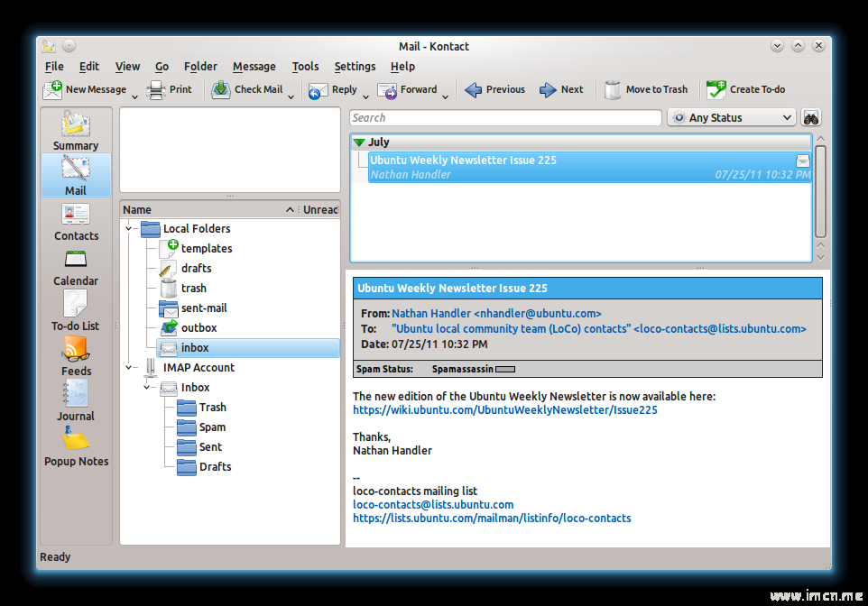Go to the Next message
Image resolution: width=868 pixels, height=606 pixels.
(561, 89)
